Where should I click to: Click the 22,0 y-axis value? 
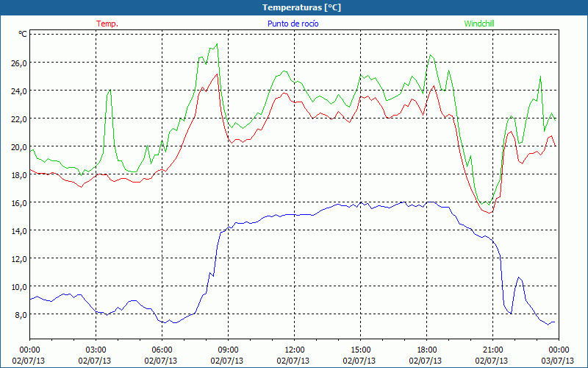click(19, 119)
